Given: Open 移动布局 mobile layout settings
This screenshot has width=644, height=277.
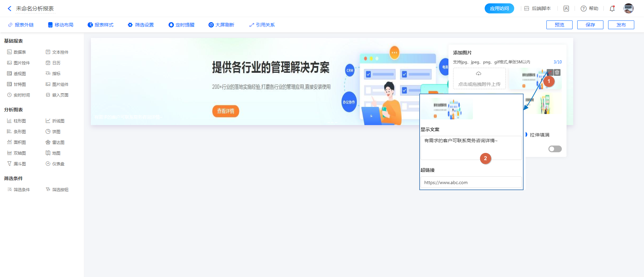Looking at the screenshot, I should pos(61,25).
